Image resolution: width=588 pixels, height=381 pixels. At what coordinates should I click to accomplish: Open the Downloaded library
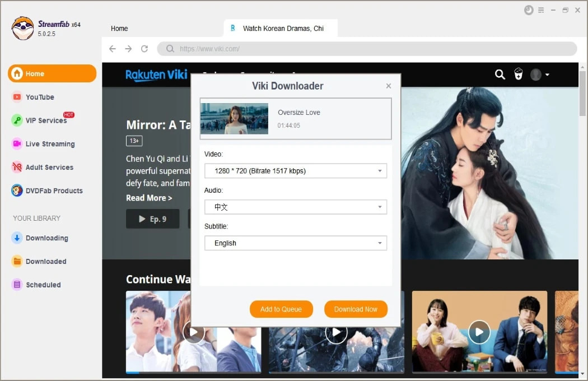pos(46,261)
